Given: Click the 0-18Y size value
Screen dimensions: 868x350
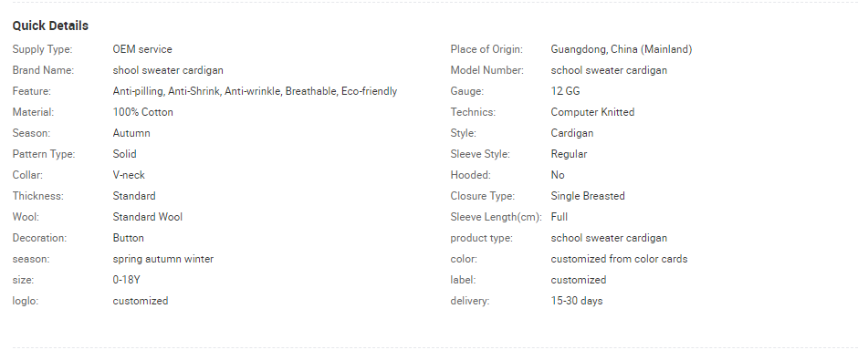Looking at the screenshot, I should [126, 281].
